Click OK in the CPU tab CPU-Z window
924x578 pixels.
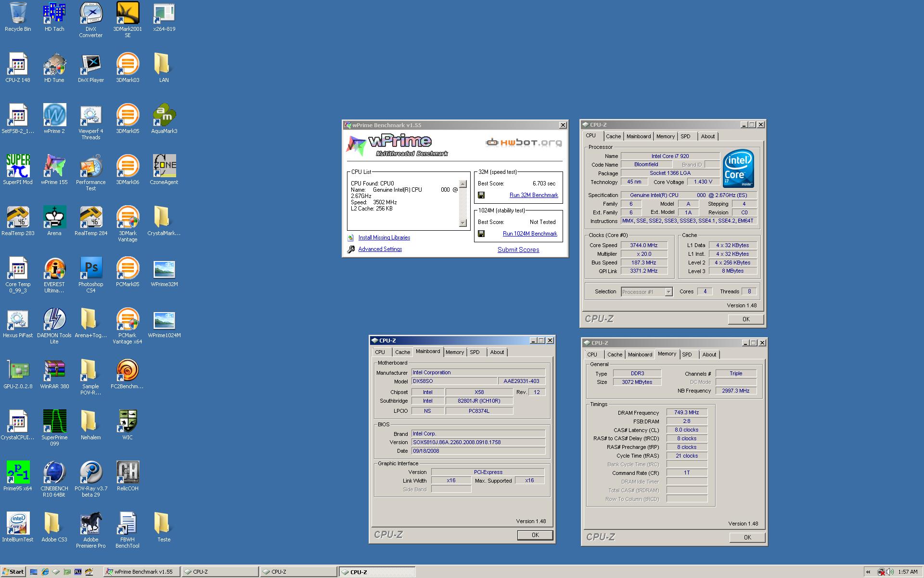(746, 319)
